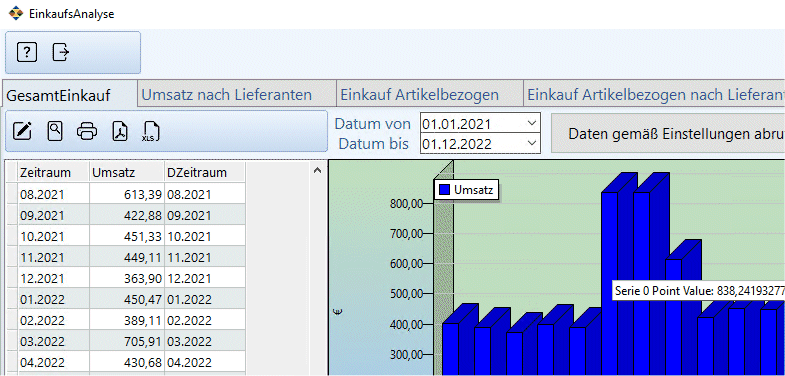Select the 04.2022 Zeitraum cell
785x376 pixels.
click(x=53, y=362)
